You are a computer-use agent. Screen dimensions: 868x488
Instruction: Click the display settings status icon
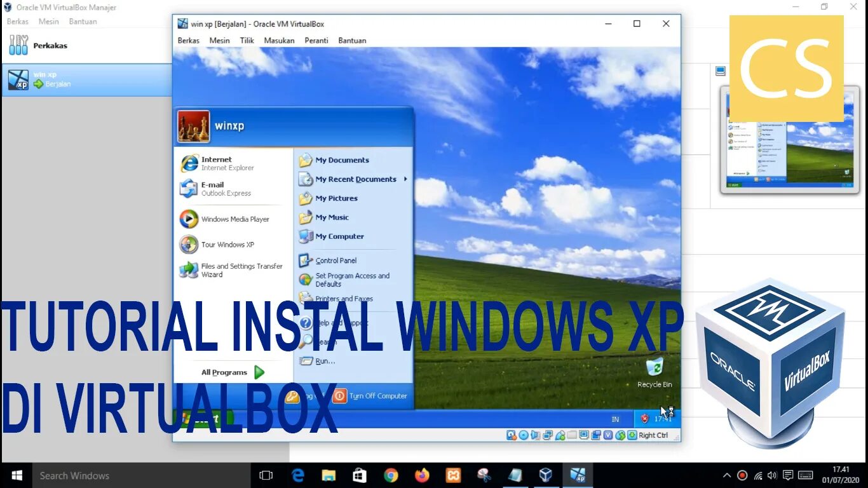pos(584,435)
